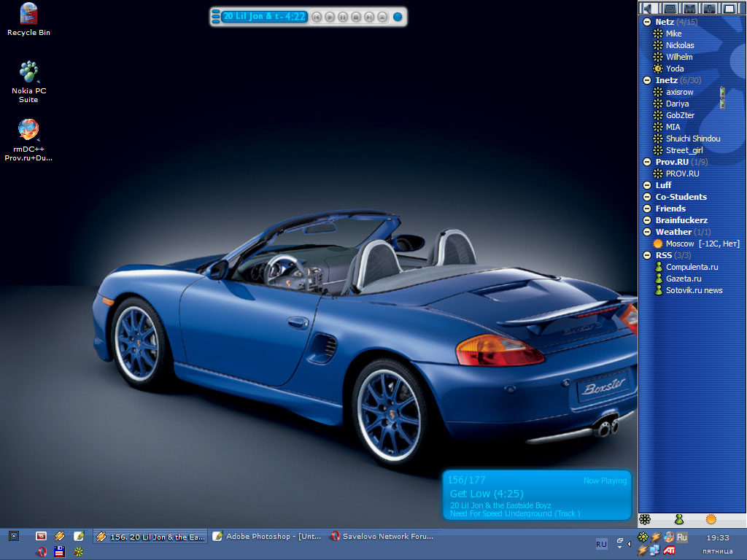Skip to next track in the player
The height and width of the screenshot is (560, 747).
tap(368, 17)
